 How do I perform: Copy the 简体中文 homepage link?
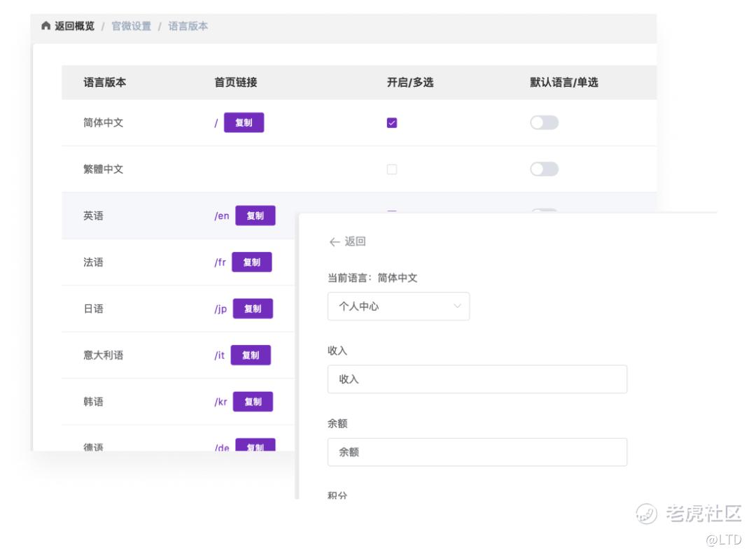pos(244,122)
